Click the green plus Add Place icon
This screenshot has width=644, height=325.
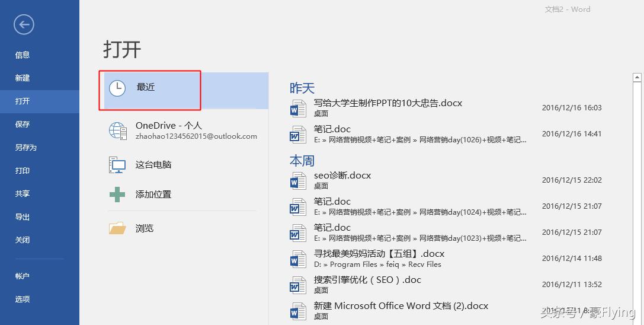(x=117, y=194)
